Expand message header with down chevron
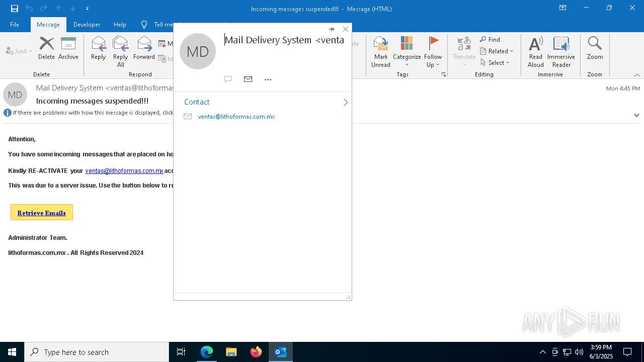 tap(636, 115)
